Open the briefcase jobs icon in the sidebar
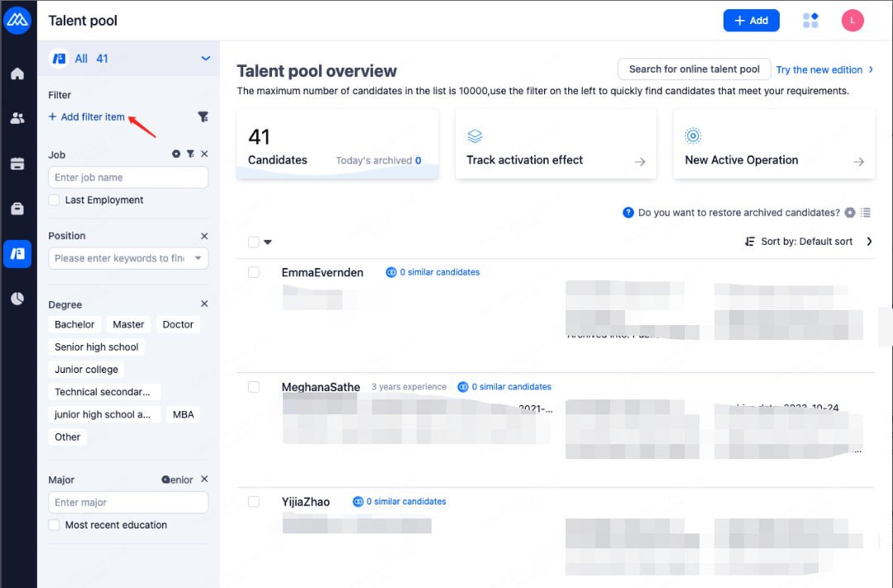 (17, 209)
